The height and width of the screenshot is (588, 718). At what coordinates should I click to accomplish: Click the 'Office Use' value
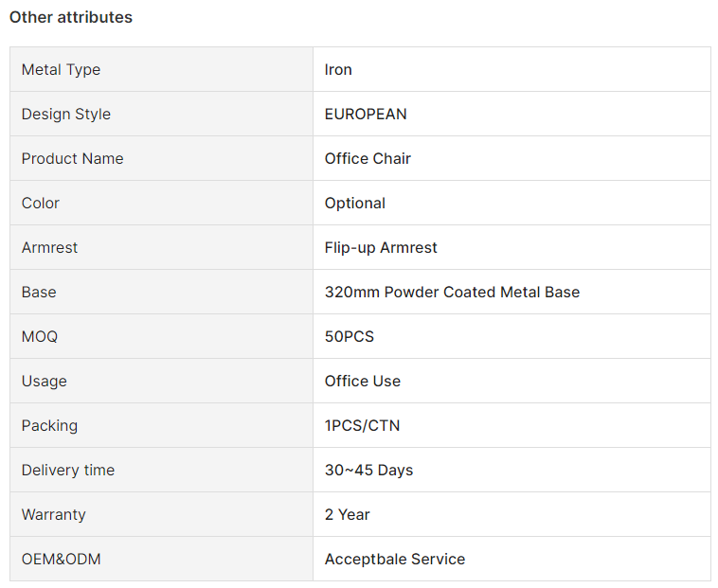pyautogui.click(x=362, y=381)
